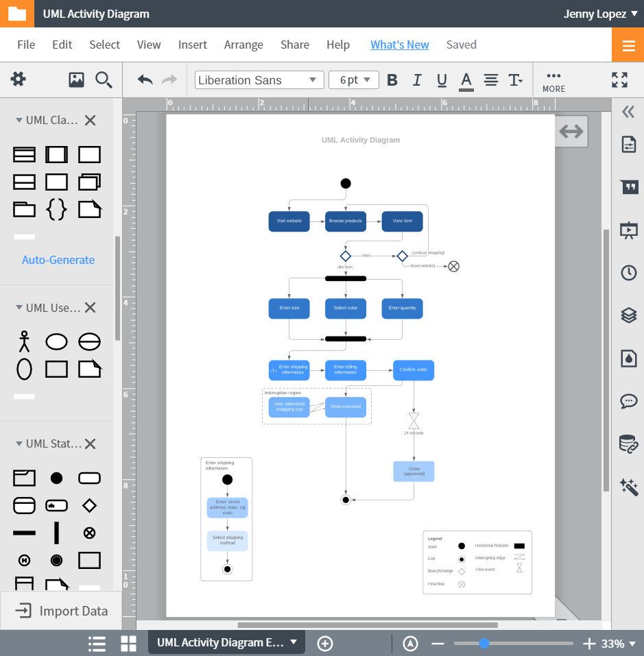Click the canvas horizontal scrollbar
This screenshot has height=656, width=644.
368,625
